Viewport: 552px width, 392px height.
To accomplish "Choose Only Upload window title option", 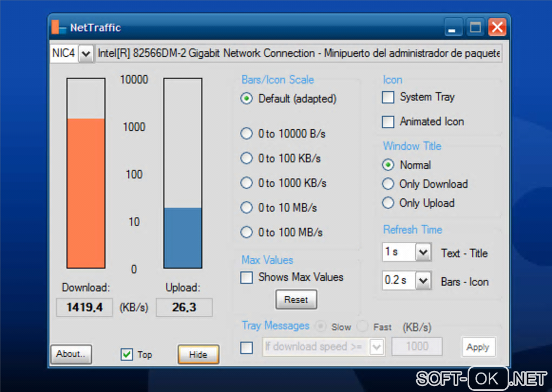I will (x=388, y=203).
